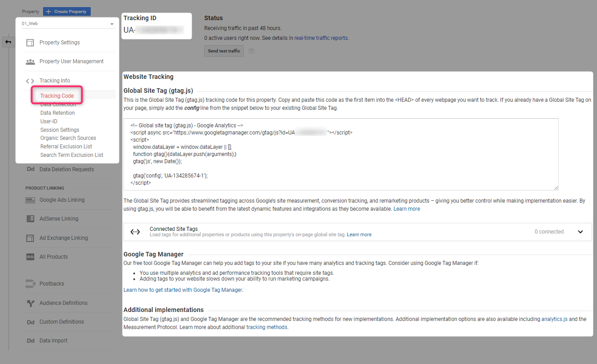Viewport: 597px width, 364px height.
Task: Click the help question mark icon
Action: (x=251, y=51)
